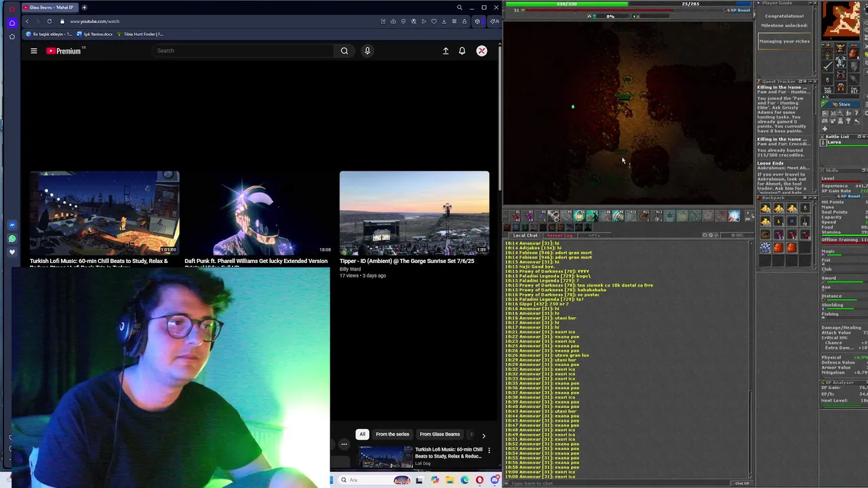Screen dimensions: 868x488
Task: Open the 'Bir başlık ekleyin' bookmark
Action: (49, 34)
